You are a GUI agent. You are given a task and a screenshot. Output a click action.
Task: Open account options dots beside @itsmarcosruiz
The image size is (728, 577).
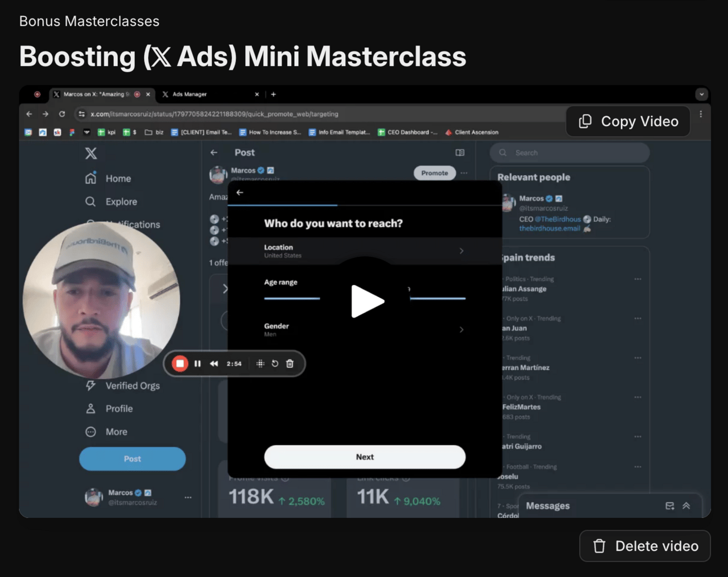click(188, 497)
